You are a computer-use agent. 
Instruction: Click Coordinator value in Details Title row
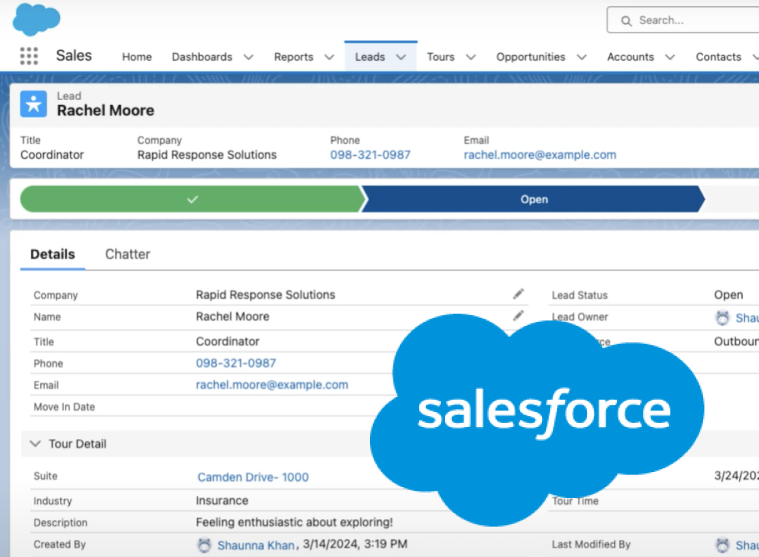tap(228, 341)
